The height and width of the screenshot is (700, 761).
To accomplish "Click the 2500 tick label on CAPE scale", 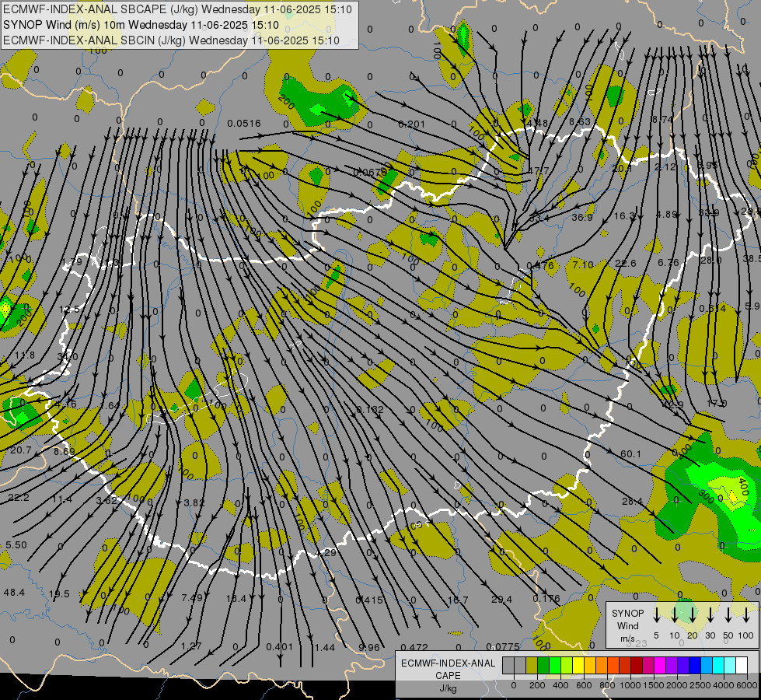I will 700,685.
